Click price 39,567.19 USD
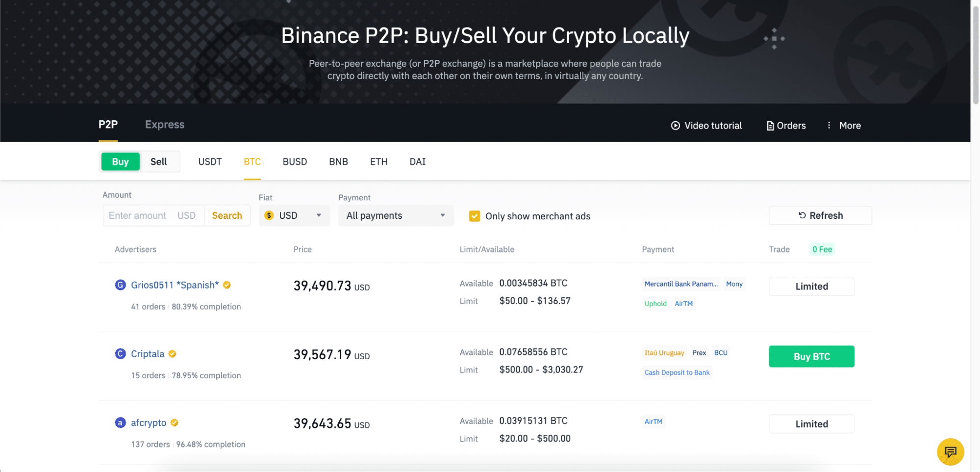This screenshot has height=472, width=980. tap(331, 354)
